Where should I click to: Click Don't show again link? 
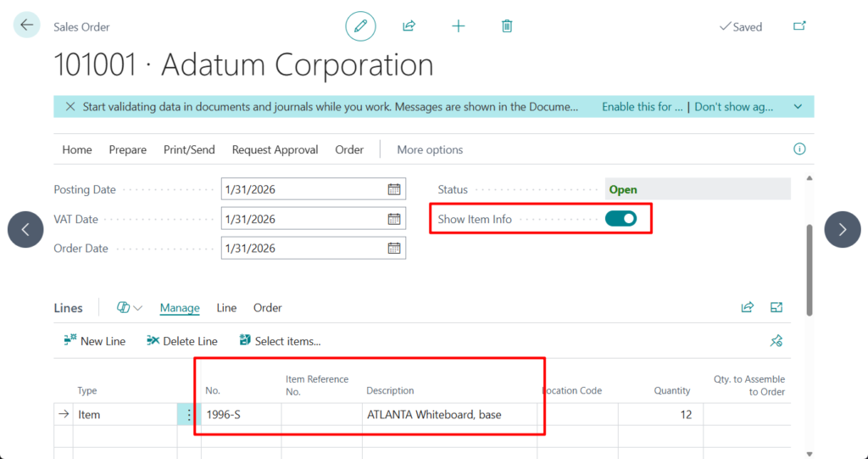(733, 107)
